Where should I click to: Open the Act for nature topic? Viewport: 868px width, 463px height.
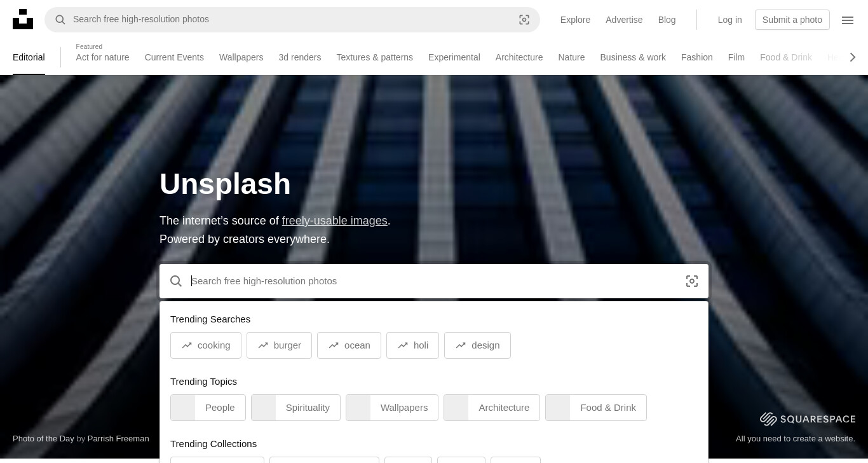click(102, 57)
